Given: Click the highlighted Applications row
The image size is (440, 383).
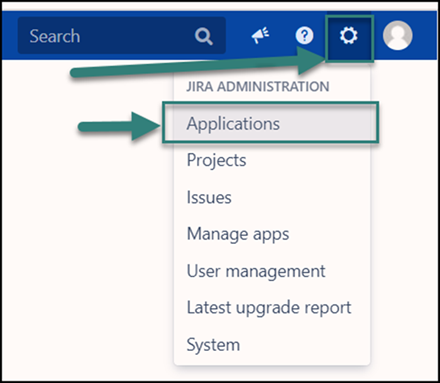Looking at the screenshot, I should click(x=270, y=123).
